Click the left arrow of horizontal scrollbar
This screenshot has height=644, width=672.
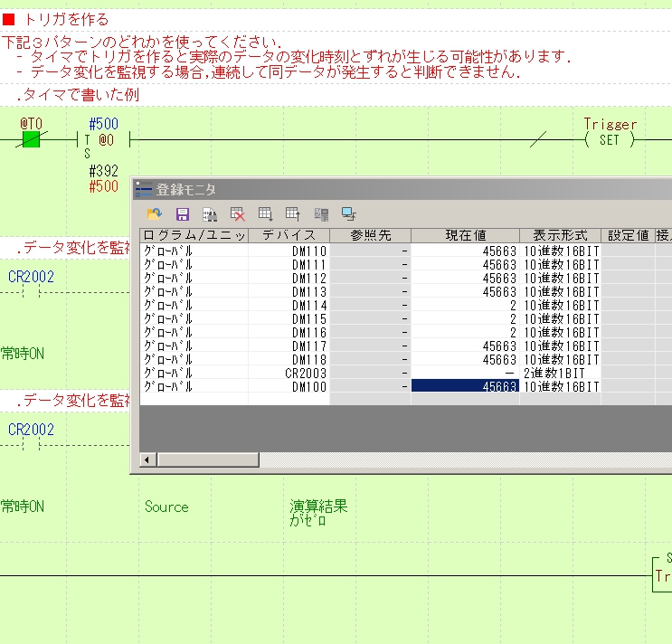pyautogui.click(x=147, y=459)
